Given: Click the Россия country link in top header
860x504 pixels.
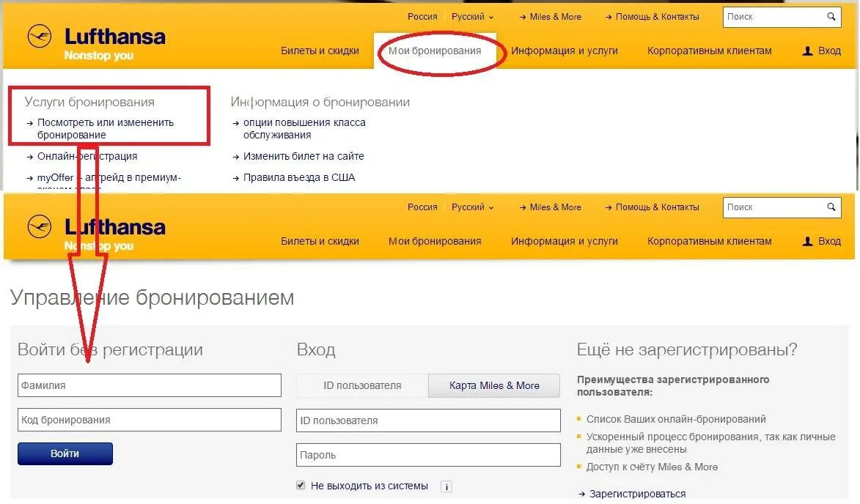Looking at the screenshot, I should click(422, 17).
